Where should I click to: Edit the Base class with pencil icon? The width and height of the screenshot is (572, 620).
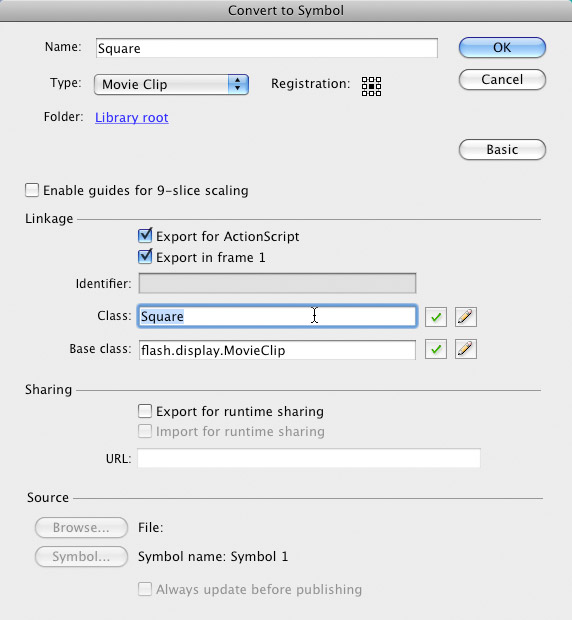point(466,349)
